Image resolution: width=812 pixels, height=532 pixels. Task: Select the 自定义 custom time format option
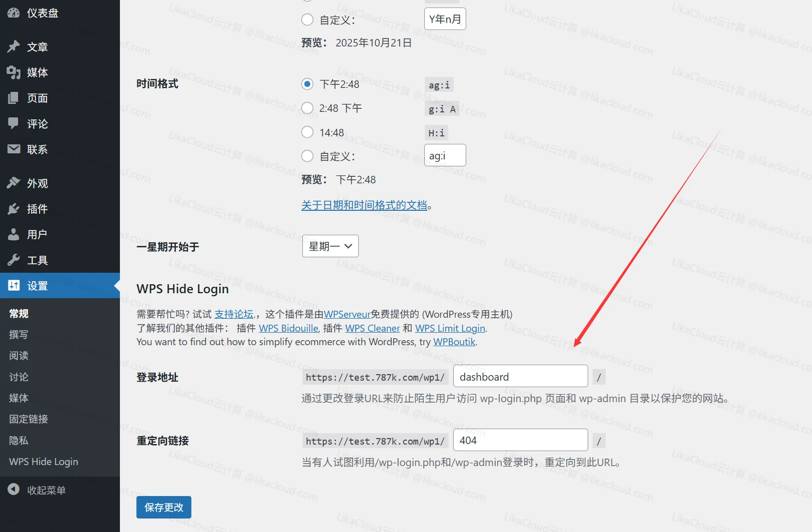[x=307, y=156]
